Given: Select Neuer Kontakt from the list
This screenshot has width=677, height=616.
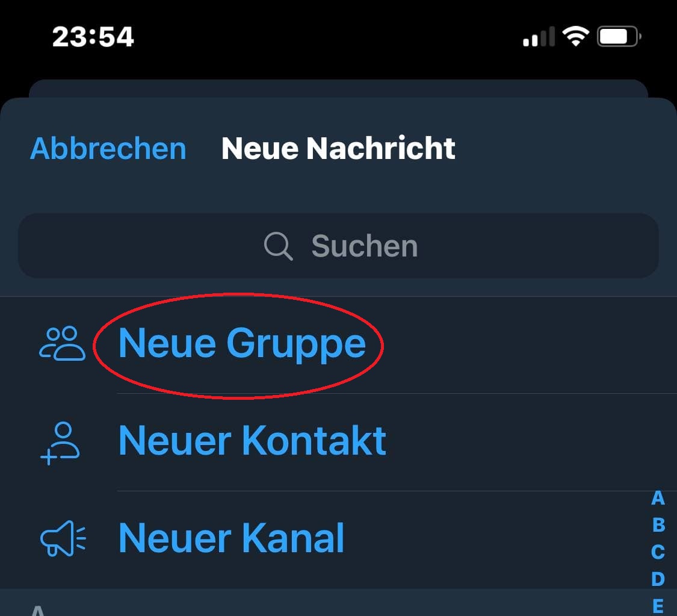Looking at the screenshot, I should (252, 440).
